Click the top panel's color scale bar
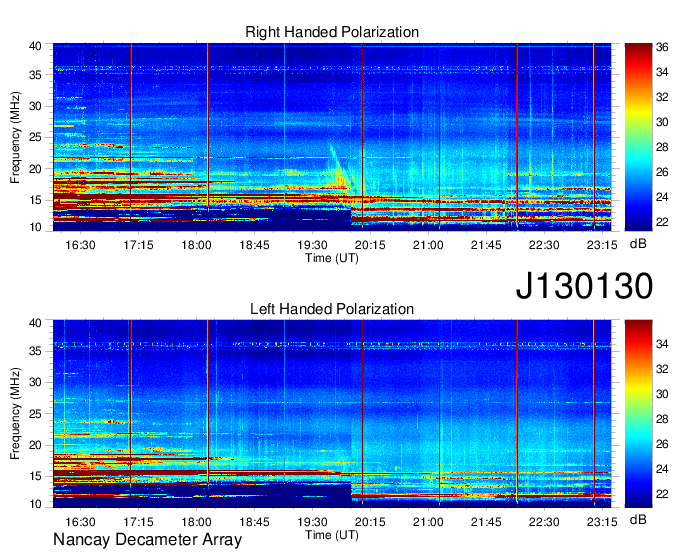 [x=638, y=137]
